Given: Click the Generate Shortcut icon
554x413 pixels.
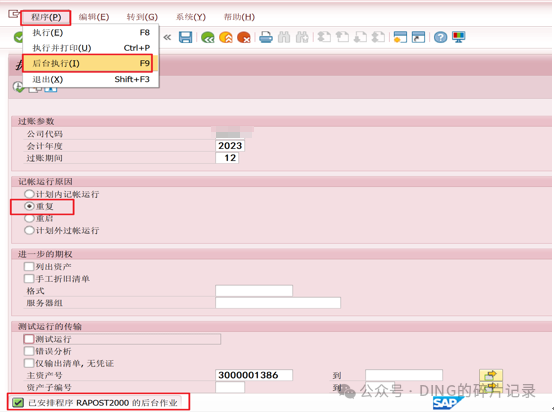Looking at the screenshot, I should (418, 37).
